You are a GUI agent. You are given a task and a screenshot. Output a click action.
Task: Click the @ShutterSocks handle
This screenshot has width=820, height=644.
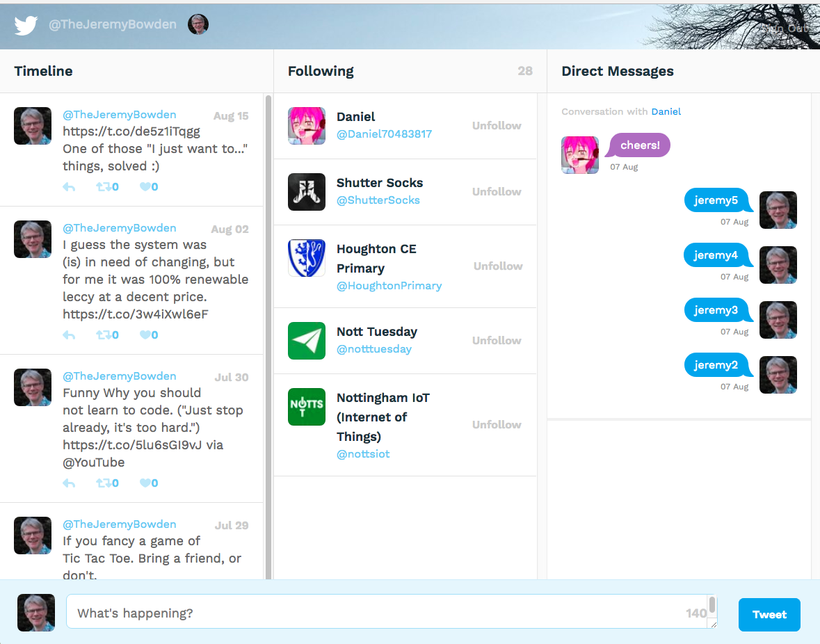click(x=378, y=200)
